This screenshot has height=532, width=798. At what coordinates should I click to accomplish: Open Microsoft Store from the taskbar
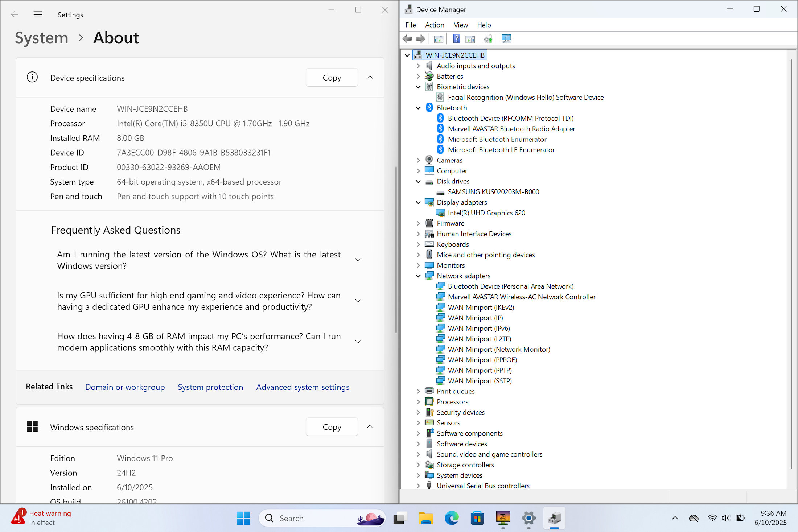(477, 518)
